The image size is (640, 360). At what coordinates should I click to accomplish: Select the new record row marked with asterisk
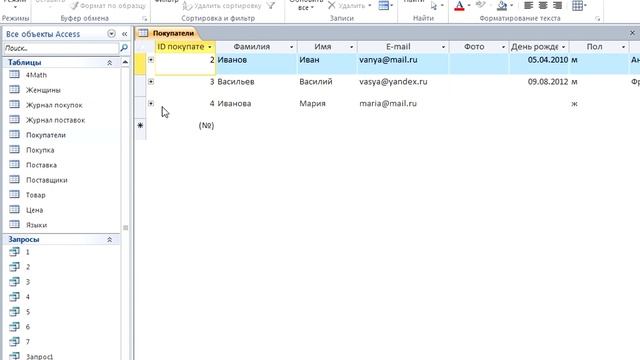140,125
